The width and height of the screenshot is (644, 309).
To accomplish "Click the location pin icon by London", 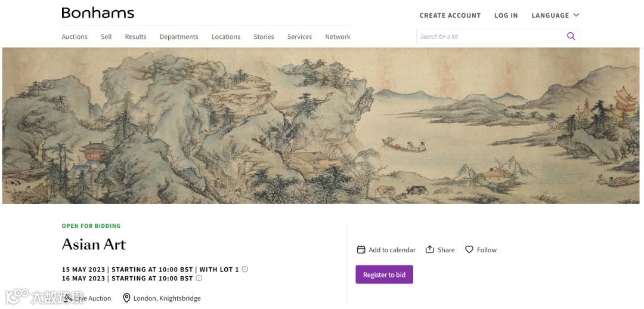I will coord(126,298).
